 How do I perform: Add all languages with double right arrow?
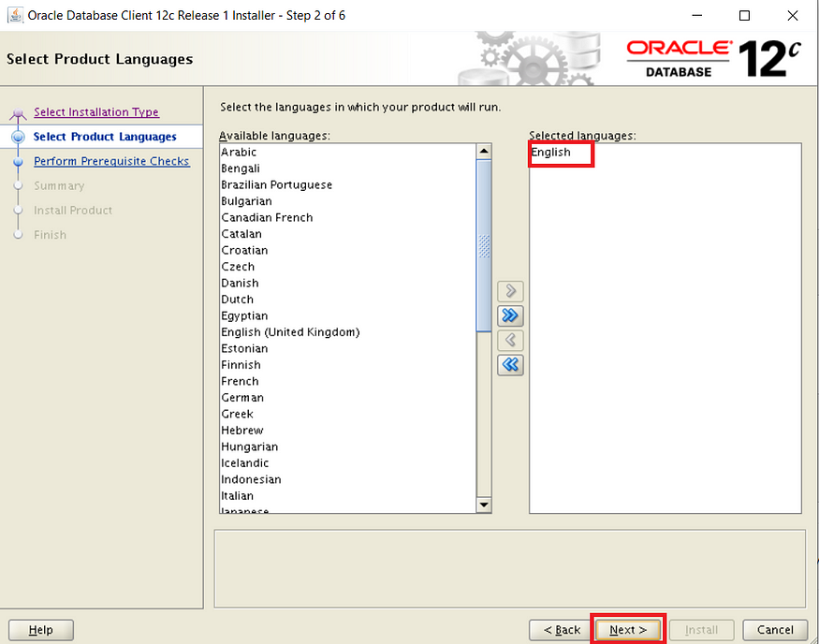510,315
